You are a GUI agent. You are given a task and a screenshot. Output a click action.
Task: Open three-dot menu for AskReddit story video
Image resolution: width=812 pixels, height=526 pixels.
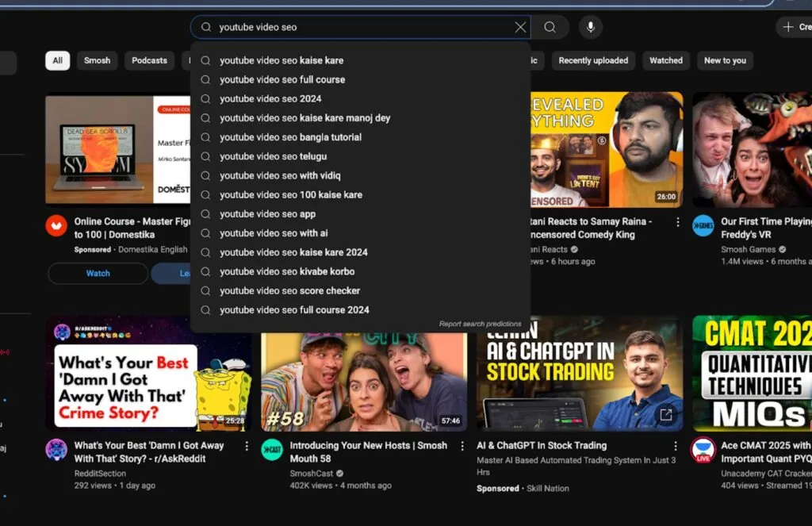tap(247, 446)
